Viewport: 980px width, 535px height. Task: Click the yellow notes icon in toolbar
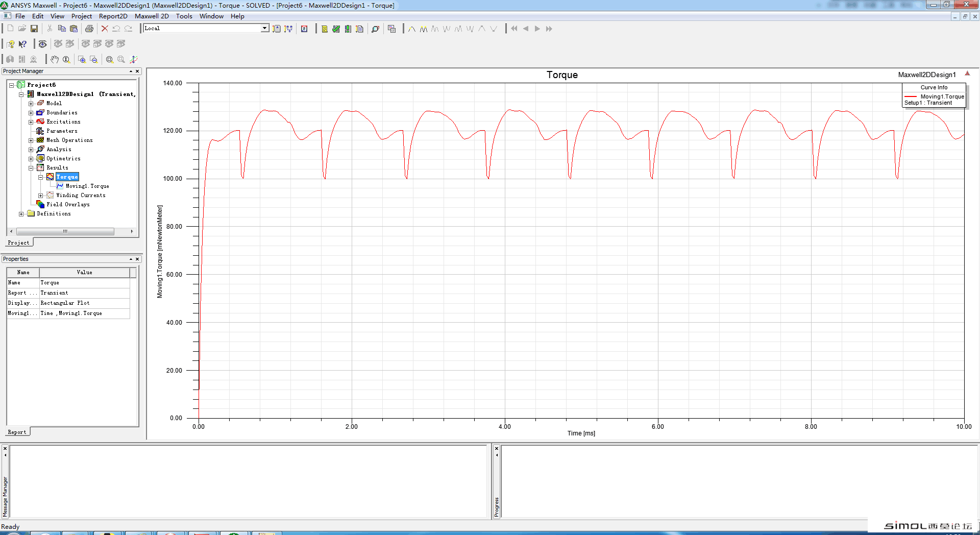click(x=324, y=29)
